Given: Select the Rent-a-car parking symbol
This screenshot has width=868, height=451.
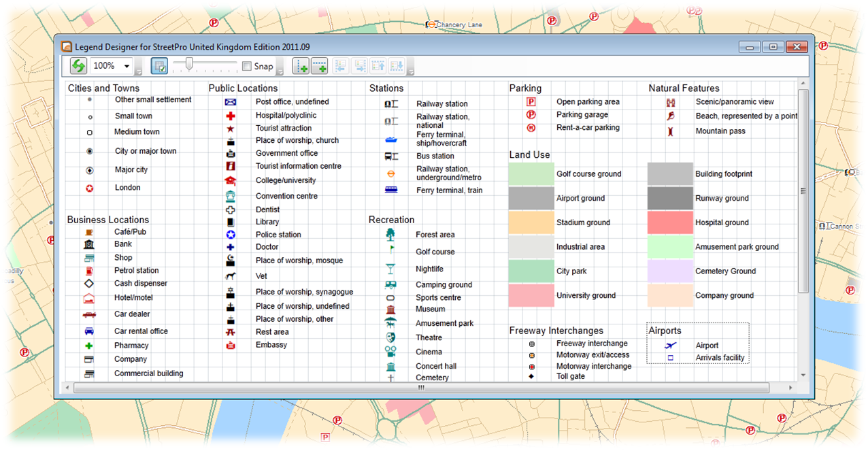Looking at the screenshot, I should click(531, 128).
